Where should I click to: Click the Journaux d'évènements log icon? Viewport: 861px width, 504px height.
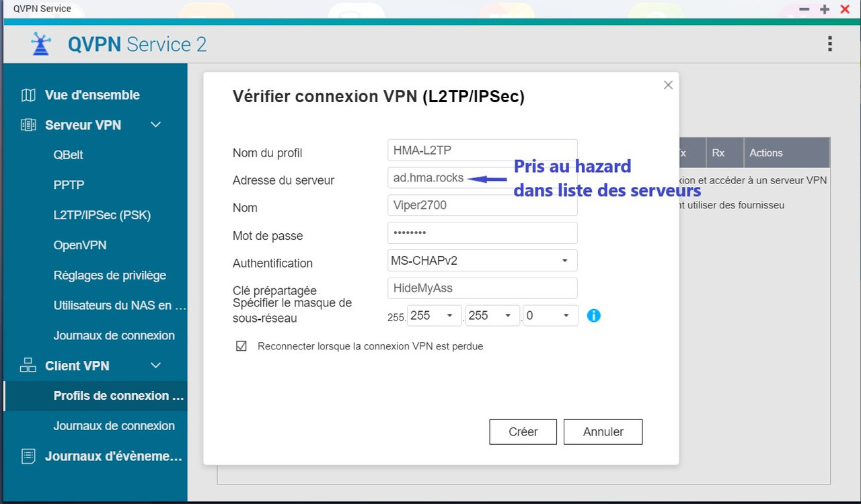[28, 456]
